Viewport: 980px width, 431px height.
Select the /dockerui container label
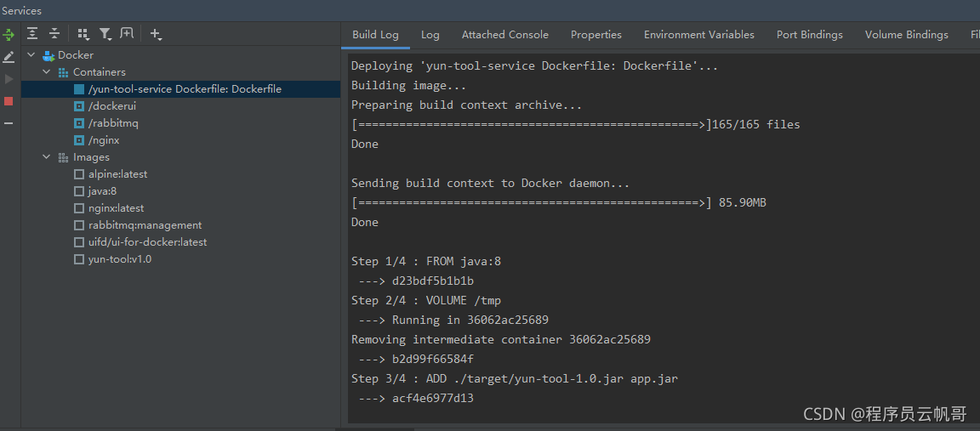point(112,106)
